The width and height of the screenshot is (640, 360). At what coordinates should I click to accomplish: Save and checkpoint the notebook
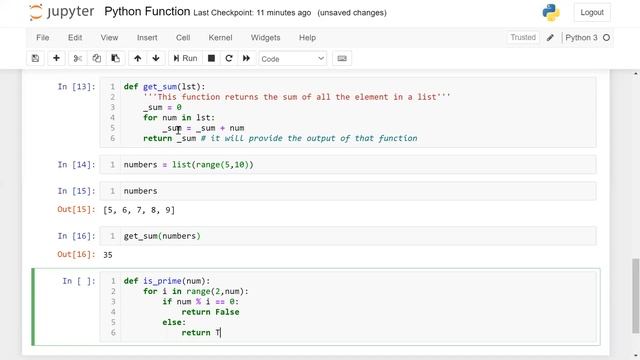tap(36, 58)
